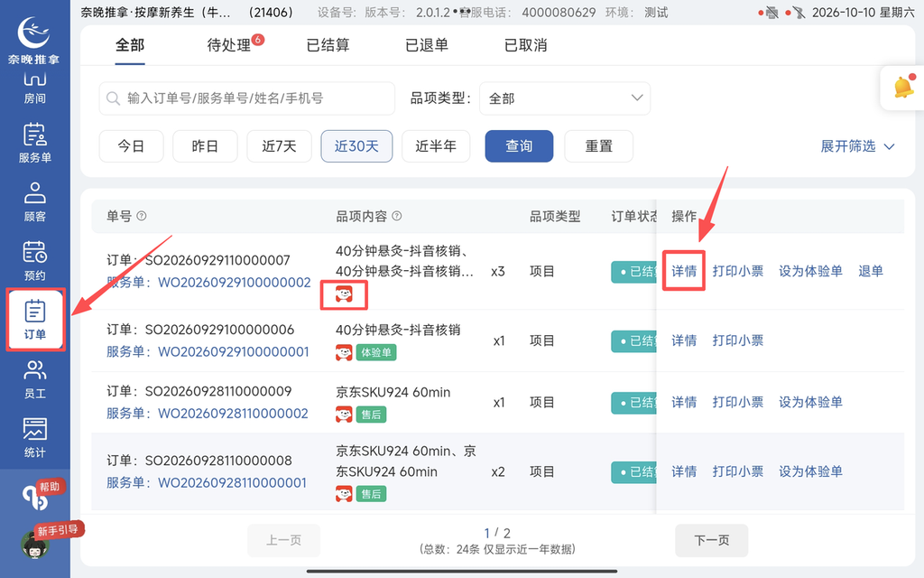
Task: Open the 服务单 sidebar section
Action: pyautogui.click(x=35, y=143)
